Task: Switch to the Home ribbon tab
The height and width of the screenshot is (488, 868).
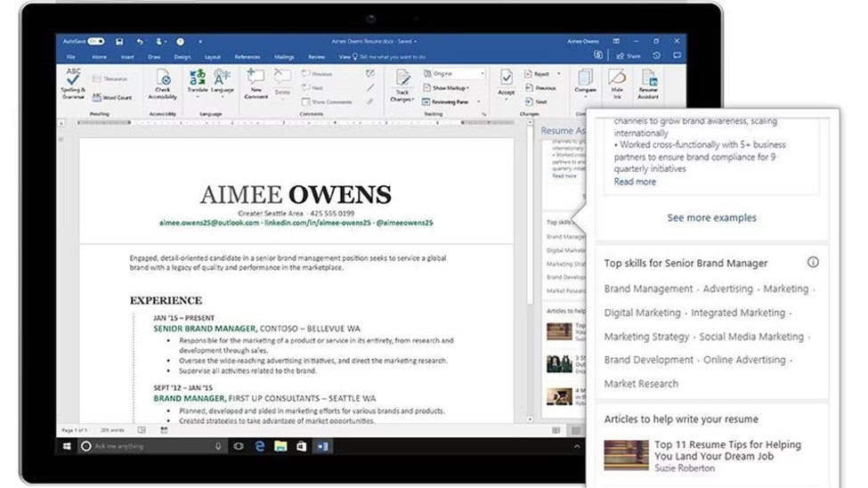Action: pos(99,56)
